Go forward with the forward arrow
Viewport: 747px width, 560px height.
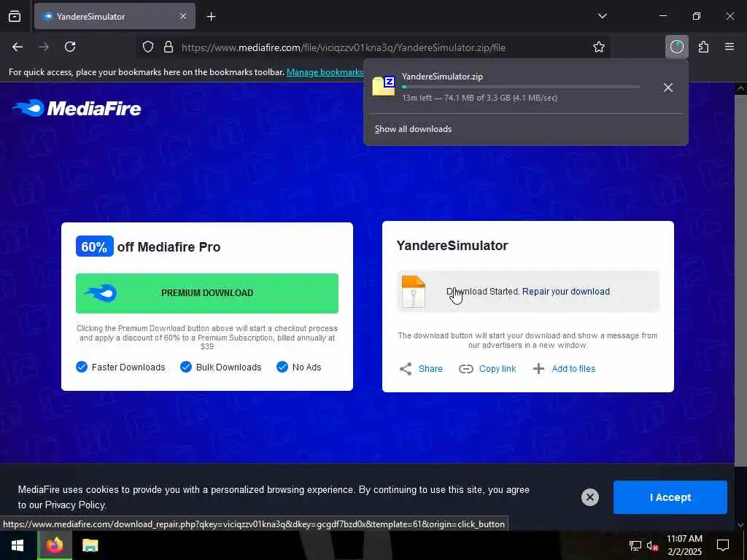click(x=44, y=47)
